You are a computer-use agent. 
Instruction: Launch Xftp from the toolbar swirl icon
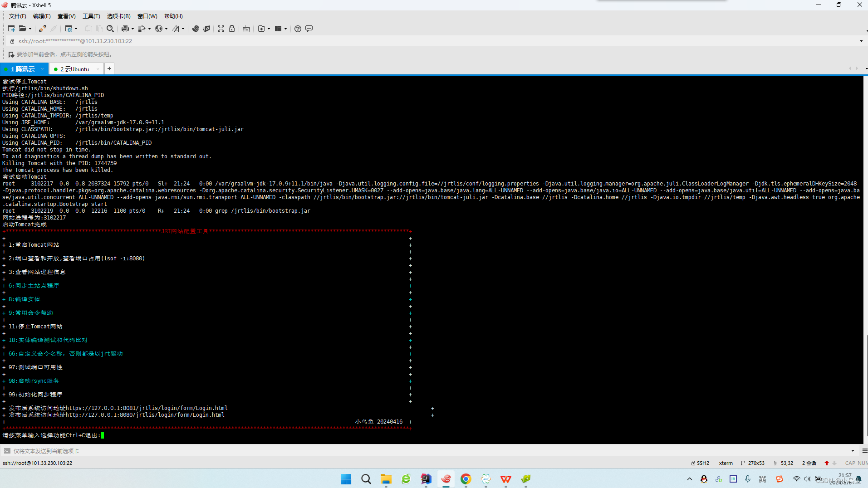pyautogui.click(x=196, y=29)
